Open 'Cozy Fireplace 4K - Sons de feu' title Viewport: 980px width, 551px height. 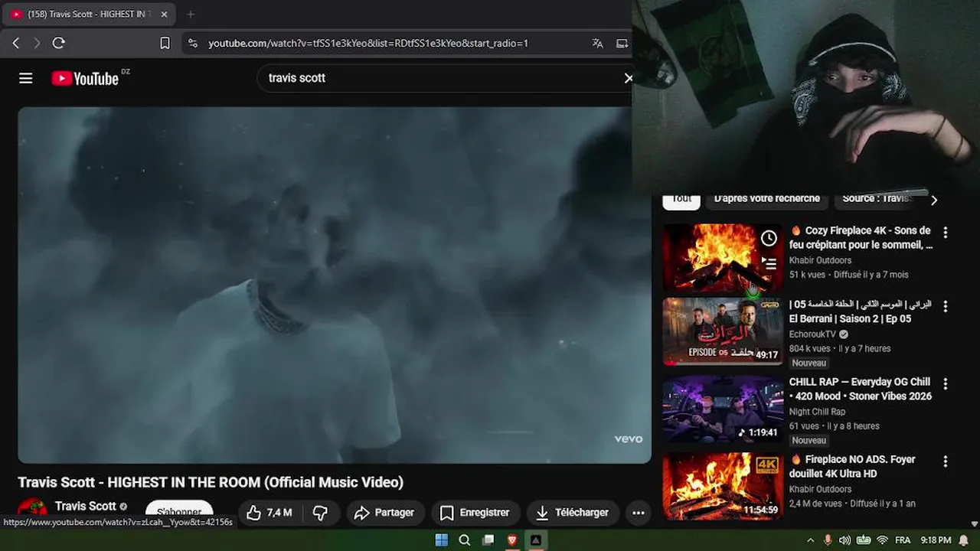point(861,238)
